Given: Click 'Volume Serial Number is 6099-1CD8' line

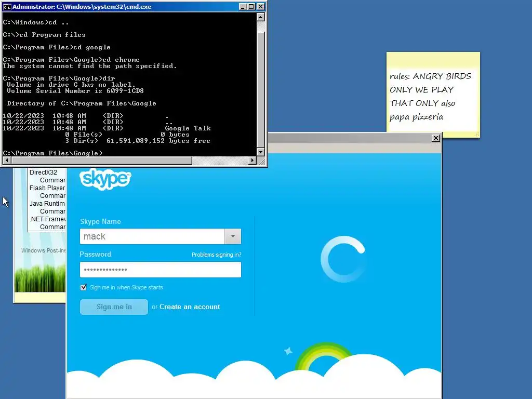Looking at the screenshot, I should click(x=75, y=91).
